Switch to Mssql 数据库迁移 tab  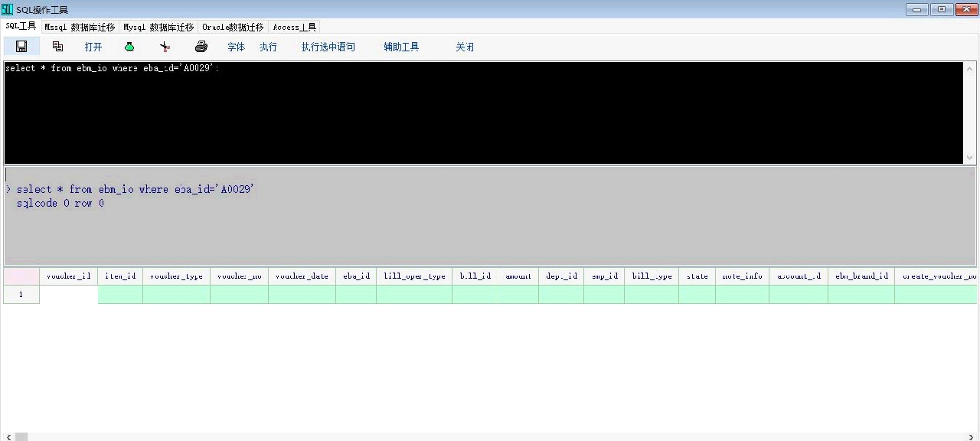pyautogui.click(x=80, y=27)
